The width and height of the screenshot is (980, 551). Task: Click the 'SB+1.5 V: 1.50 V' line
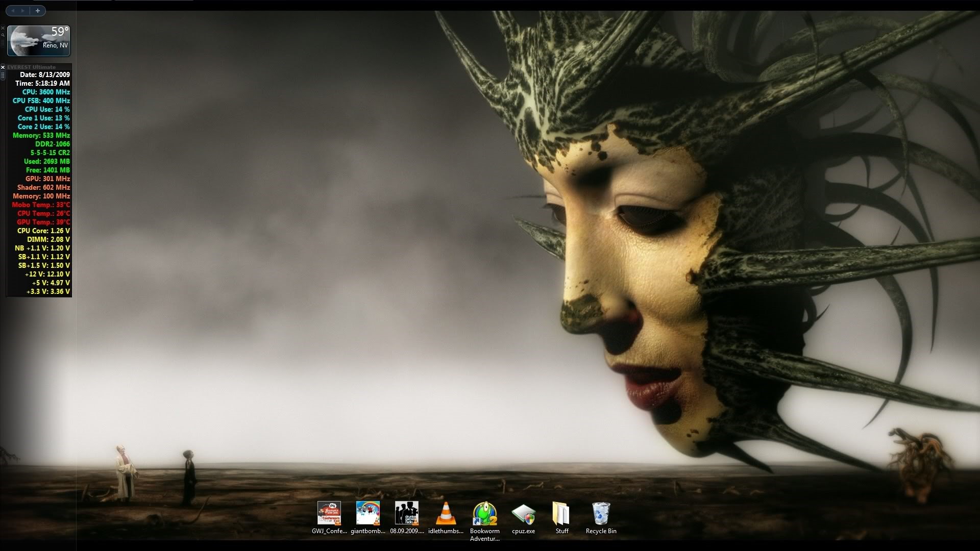[44, 265]
